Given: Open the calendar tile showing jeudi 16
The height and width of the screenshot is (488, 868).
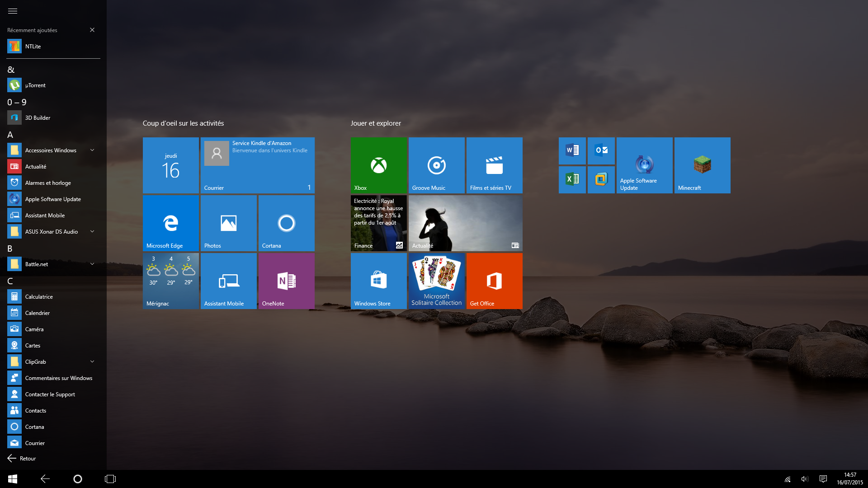Looking at the screenshot, I should pyautogui.click(x=171, y=165).
